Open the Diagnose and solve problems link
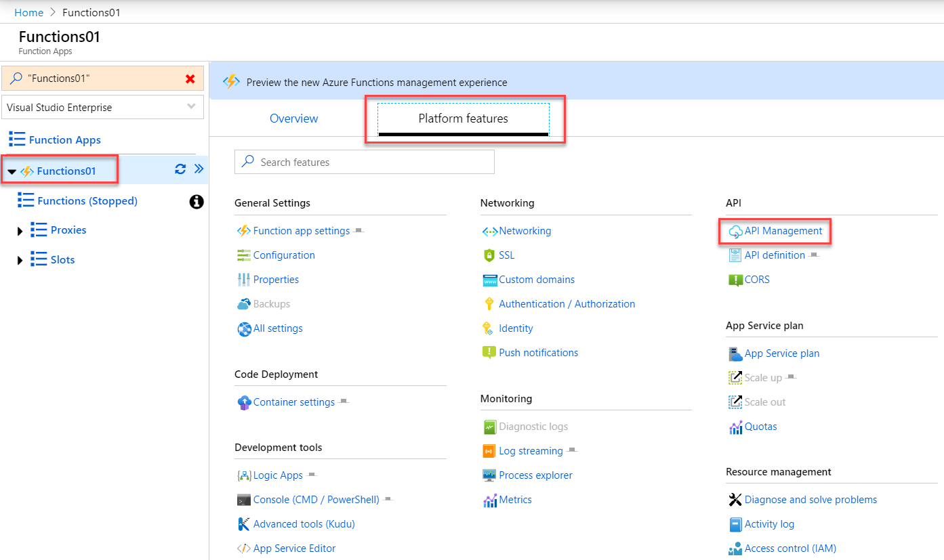Viewport: 944px width, 560px height. (x=810, y=500)
